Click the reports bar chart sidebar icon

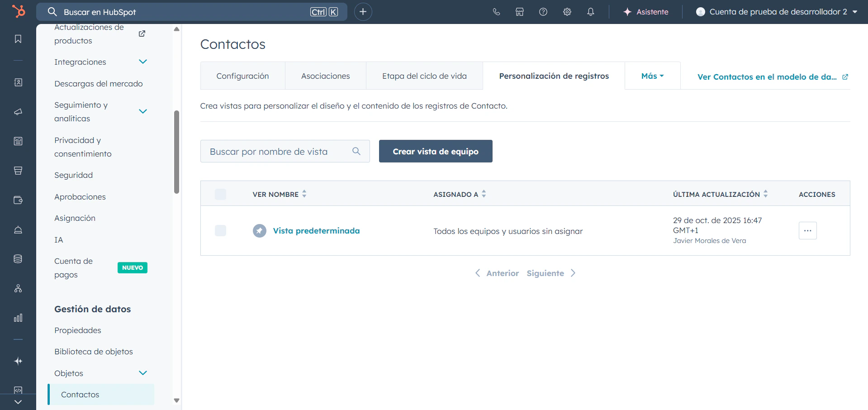tap(18, 318)
